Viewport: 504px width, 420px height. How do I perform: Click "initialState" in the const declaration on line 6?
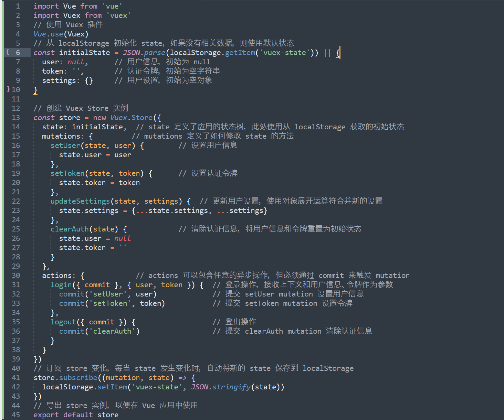pyautogui.click(x=85, y=53)
